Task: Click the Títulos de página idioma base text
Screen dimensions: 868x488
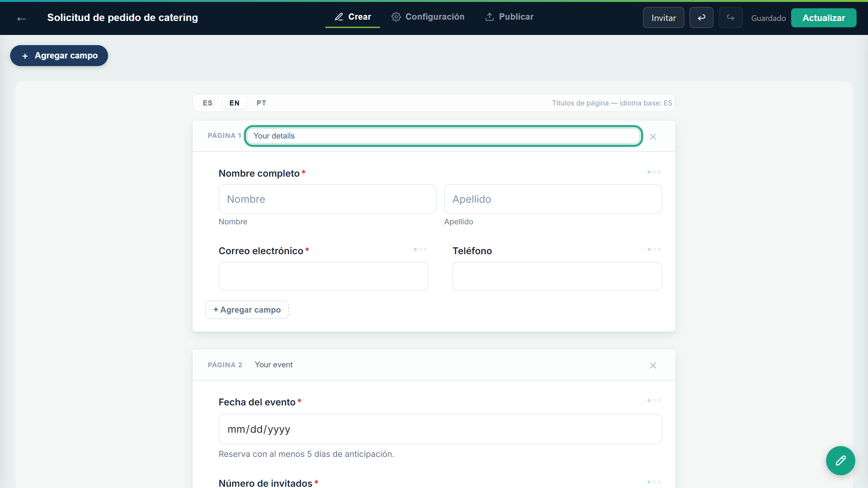Action: 612,103
